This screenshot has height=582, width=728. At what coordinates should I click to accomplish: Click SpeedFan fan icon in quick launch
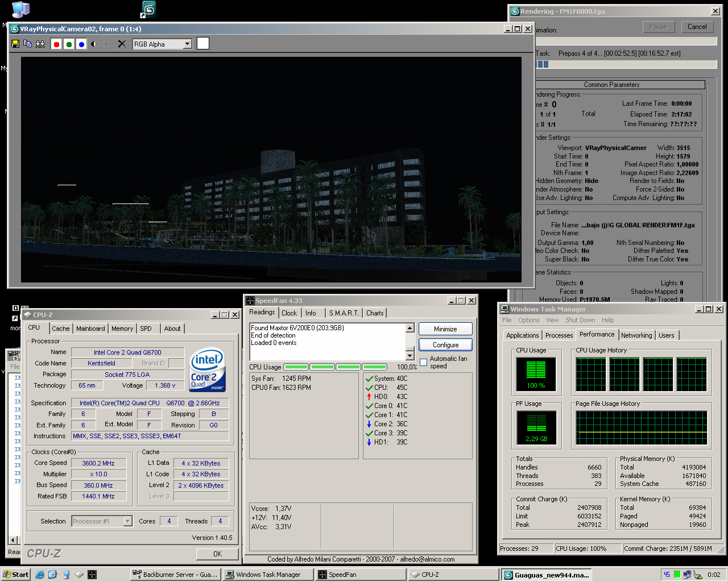coord(92,575)
